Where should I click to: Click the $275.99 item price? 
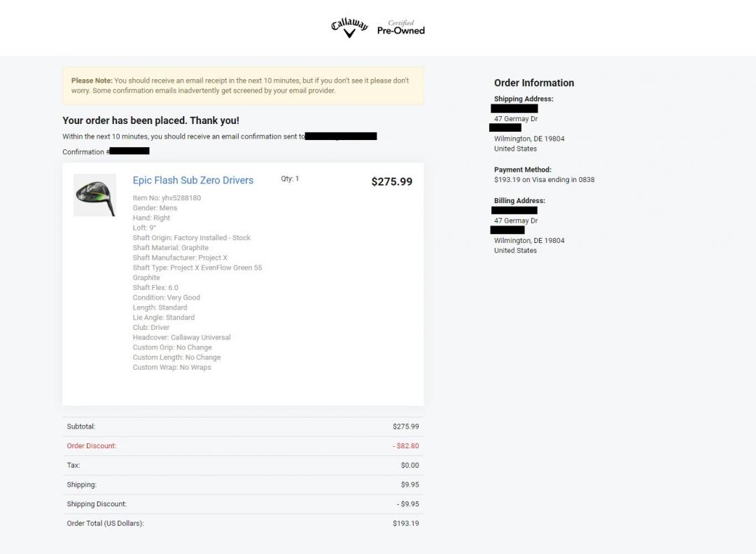[391, 182]
